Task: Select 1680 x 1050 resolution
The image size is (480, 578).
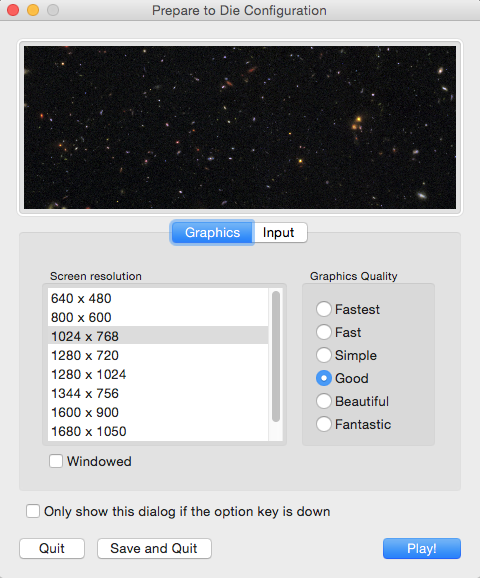Action: coord(158,431)
